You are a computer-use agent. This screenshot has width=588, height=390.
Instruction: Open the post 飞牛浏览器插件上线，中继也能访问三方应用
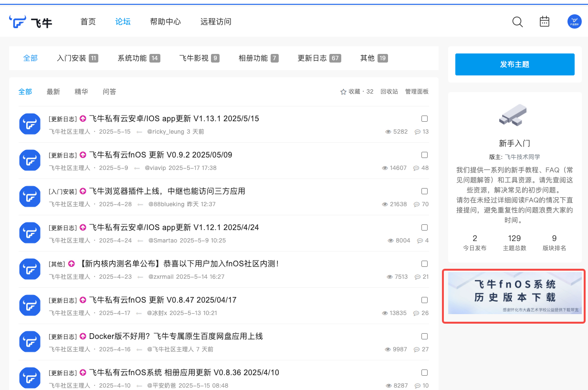[x=167, y=191]
